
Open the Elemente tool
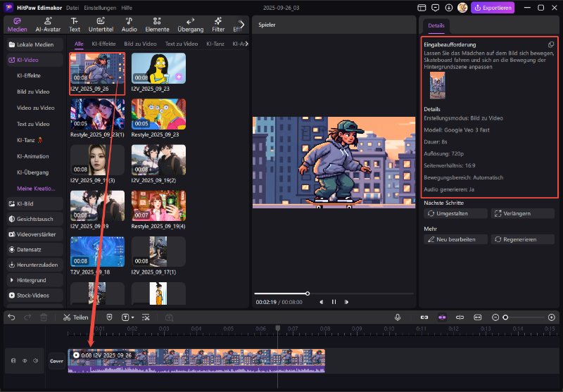click(157, 25)
